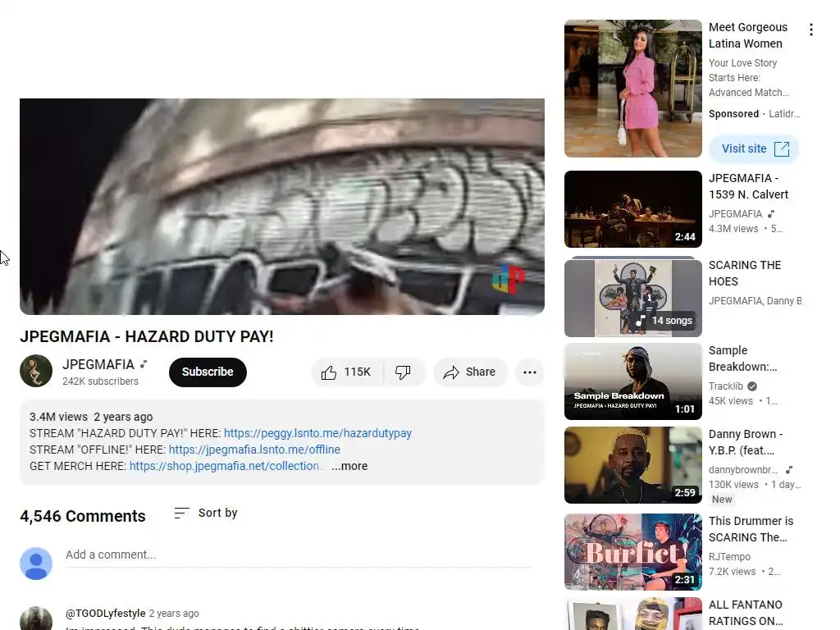Click the Tracklib channel name
840x630 pixels.
tap(726, 386)
